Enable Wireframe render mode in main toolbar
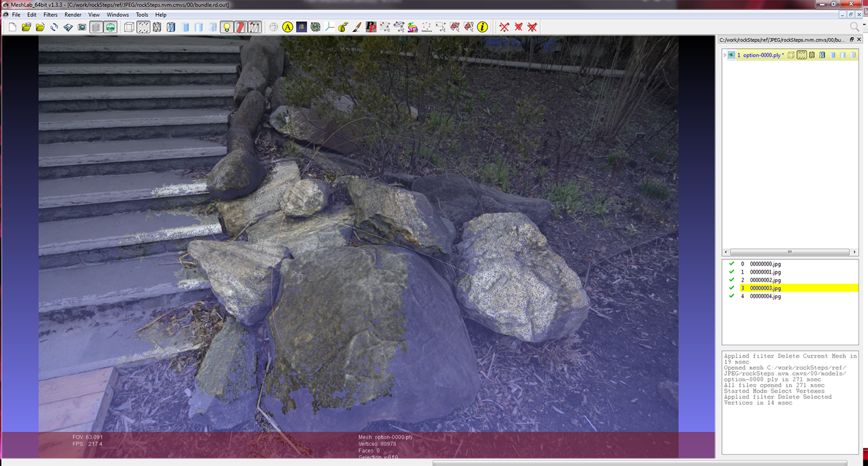The width and height of the screenshot is (868, 466). pos(157,27)
